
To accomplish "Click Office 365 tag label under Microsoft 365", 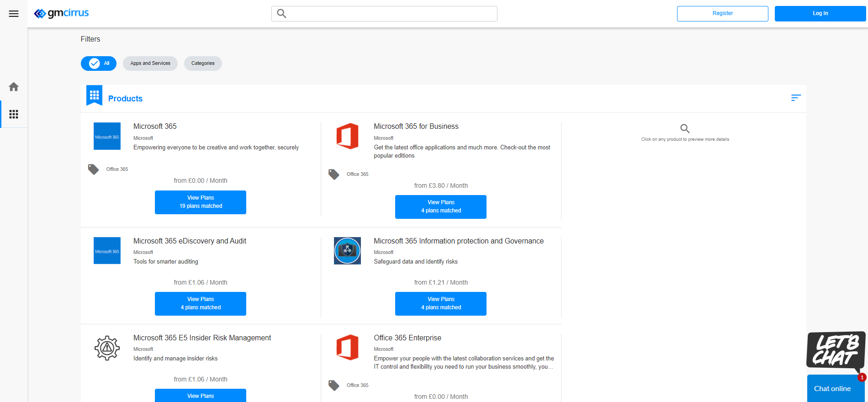I will 117,169.
